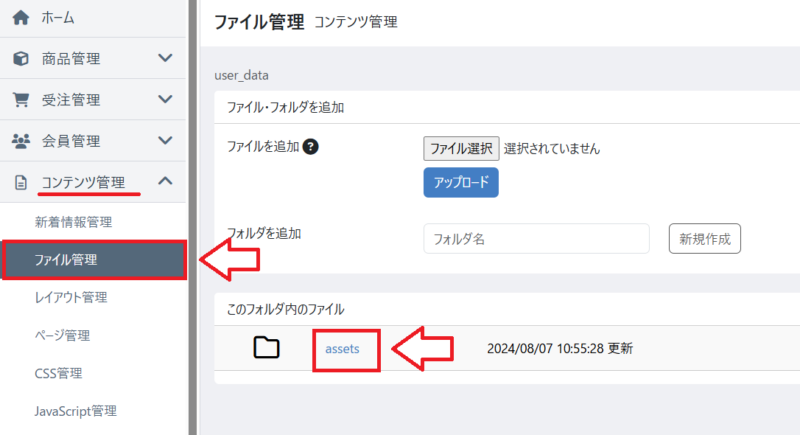800x435 pixels.
Task: Click the shopping cart order icon
Action: (x=21, y=99)
